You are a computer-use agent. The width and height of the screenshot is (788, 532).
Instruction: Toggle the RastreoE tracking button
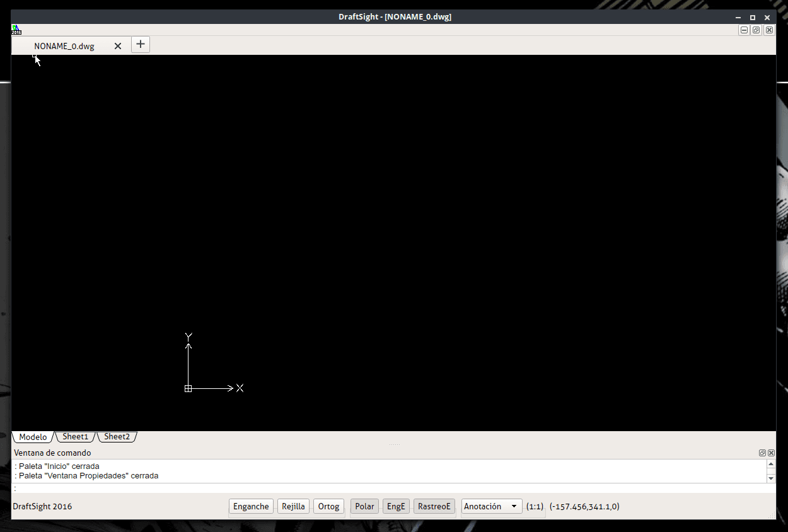coord(434,506)
